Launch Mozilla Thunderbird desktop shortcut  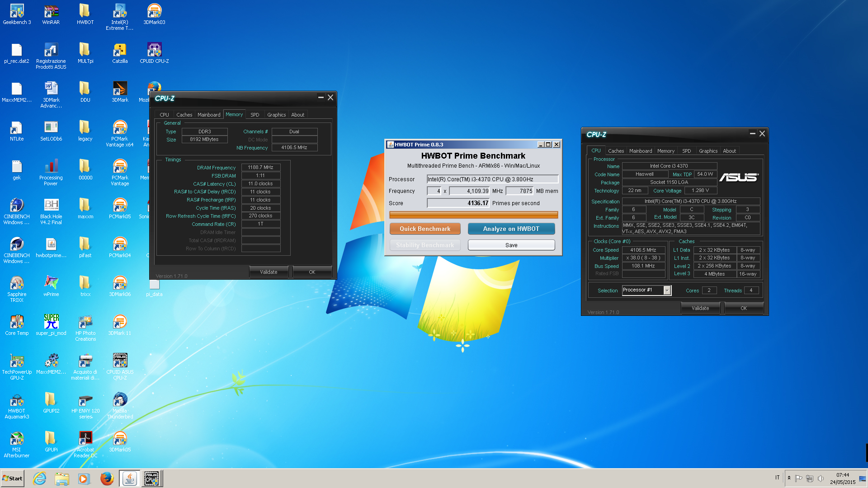pyautogui.click(x=120, y=406)
